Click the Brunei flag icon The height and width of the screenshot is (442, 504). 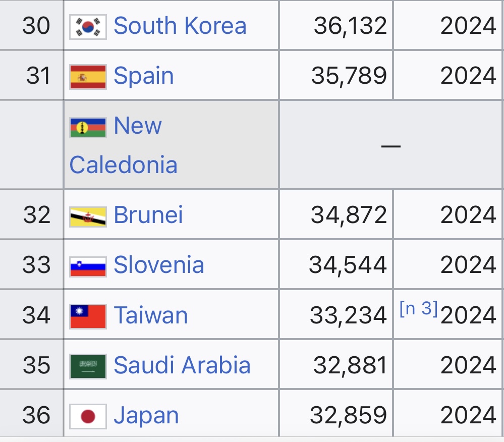click(88, 216)
